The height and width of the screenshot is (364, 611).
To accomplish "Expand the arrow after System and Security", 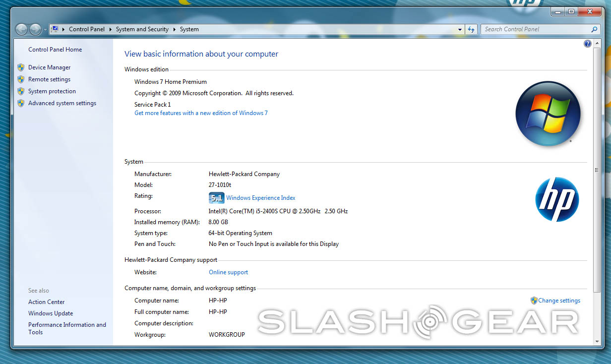I will pos(174,29).
